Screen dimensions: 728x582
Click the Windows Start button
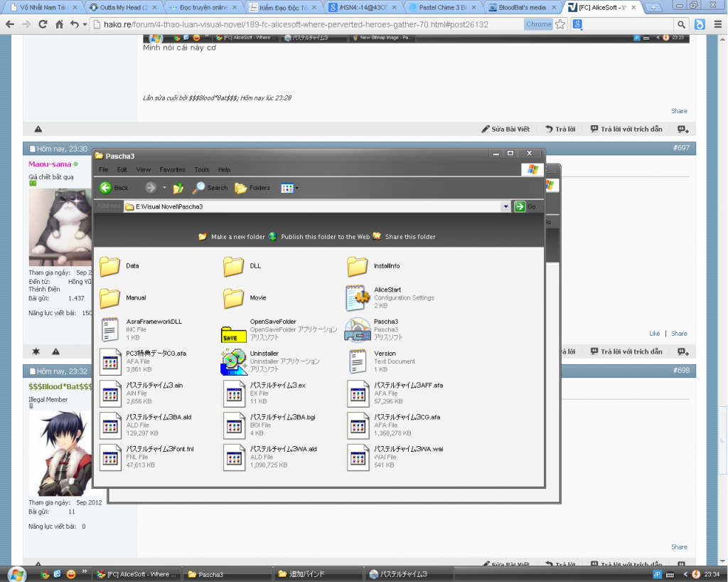[17, 574]
